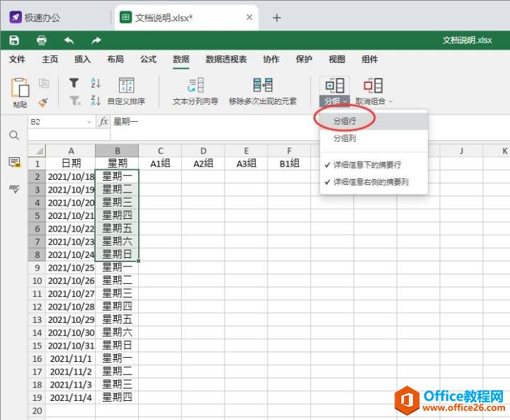Select header cell A3组

tap(246, 164)
